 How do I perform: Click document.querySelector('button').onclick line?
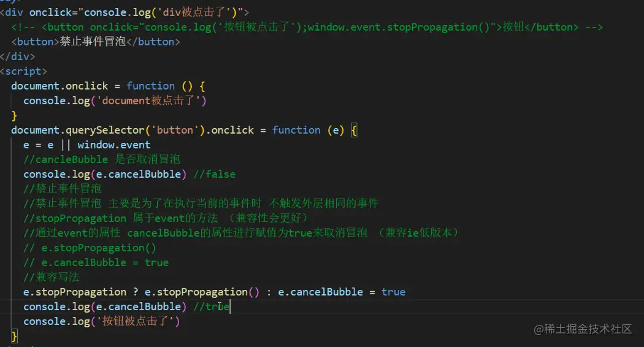coord(185,130)
